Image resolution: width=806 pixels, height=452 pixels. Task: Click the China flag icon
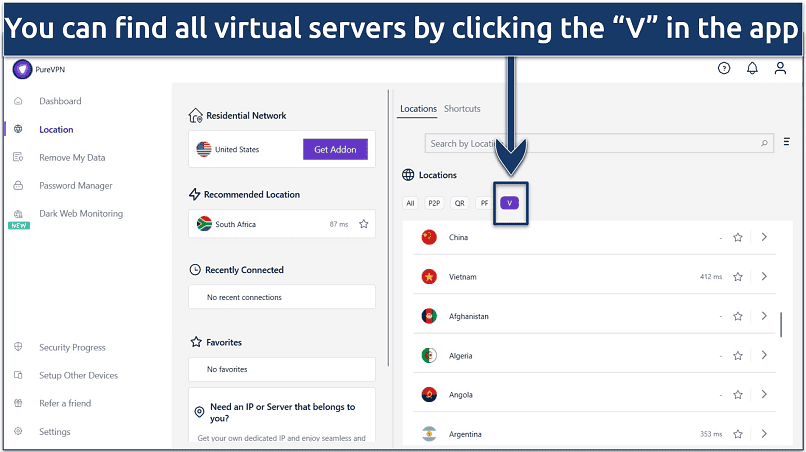click(x=429, y=237)
